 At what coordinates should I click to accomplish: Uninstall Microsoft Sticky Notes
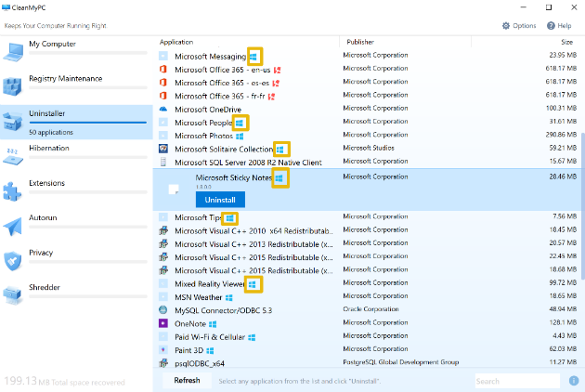[x=220, y=200]
